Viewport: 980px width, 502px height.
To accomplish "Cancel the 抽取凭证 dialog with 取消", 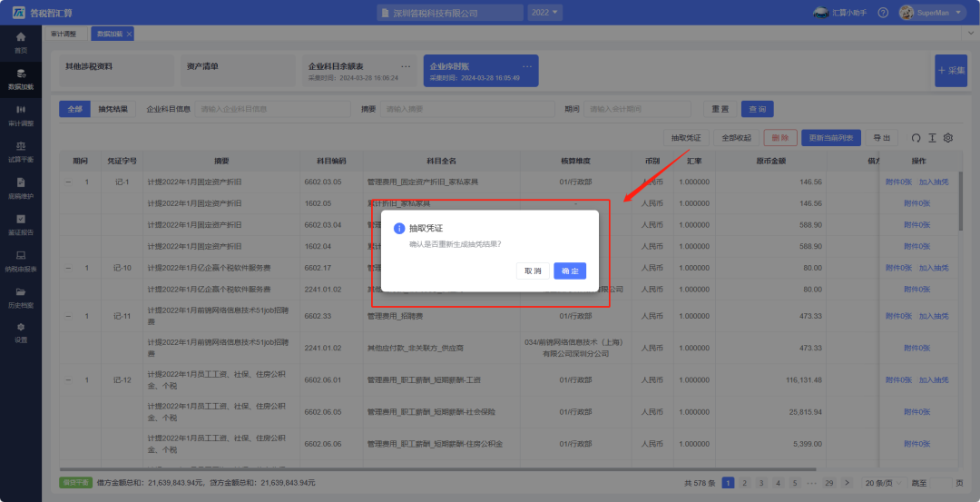I will click(x=533, y=271).
